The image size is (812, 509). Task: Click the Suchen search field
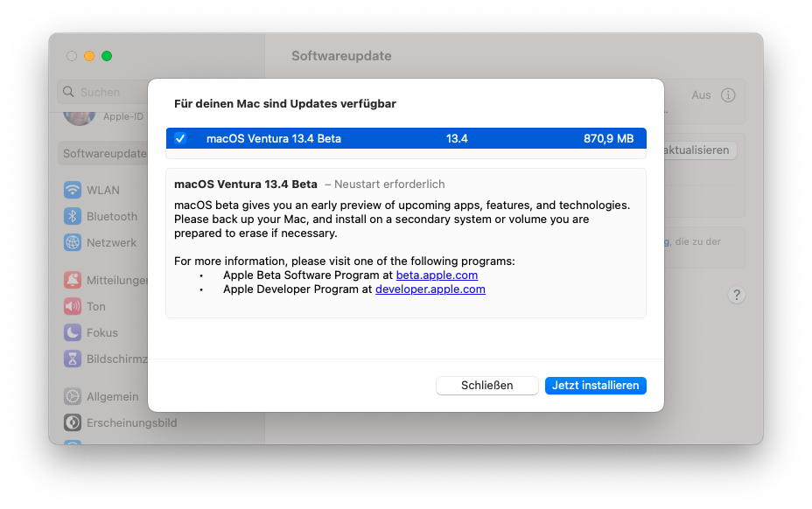tap(107, 92)
